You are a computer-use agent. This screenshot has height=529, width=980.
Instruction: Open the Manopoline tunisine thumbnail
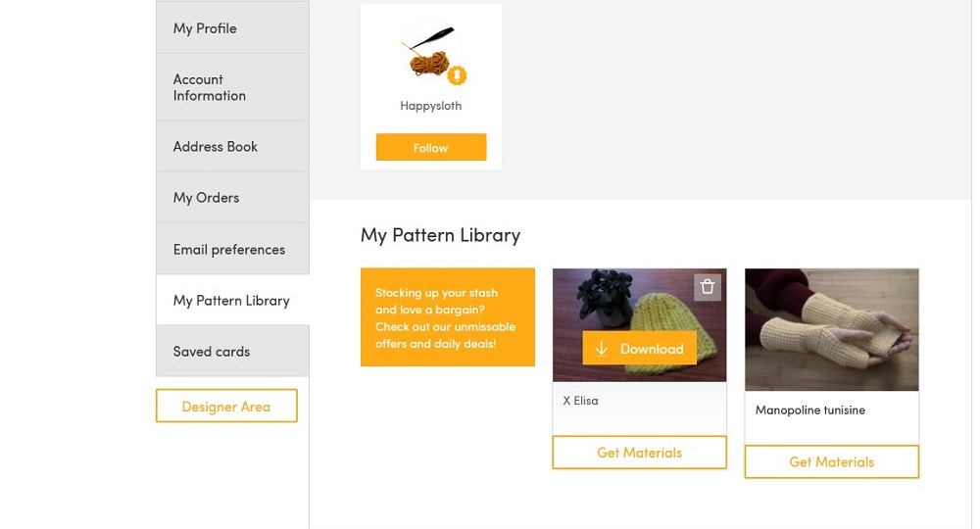[x=832, y=330]
